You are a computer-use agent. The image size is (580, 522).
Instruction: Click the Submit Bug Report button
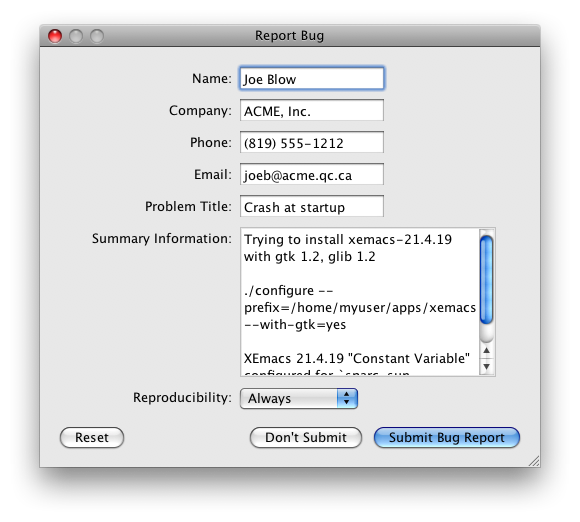click(x=446, y=438)
